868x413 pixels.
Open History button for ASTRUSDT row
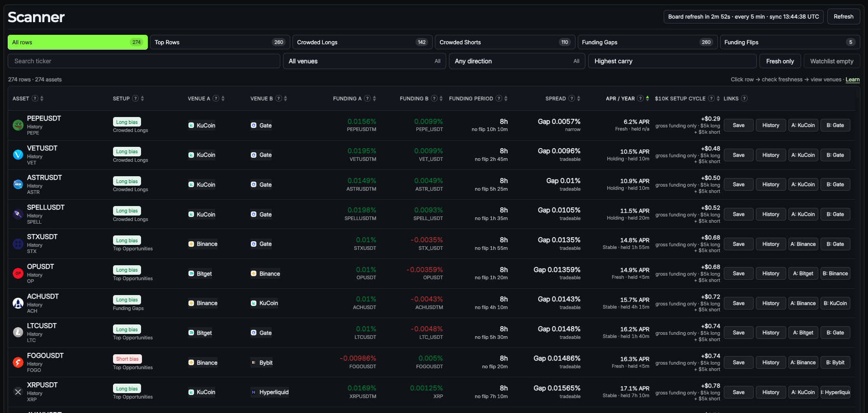(771, 184)
